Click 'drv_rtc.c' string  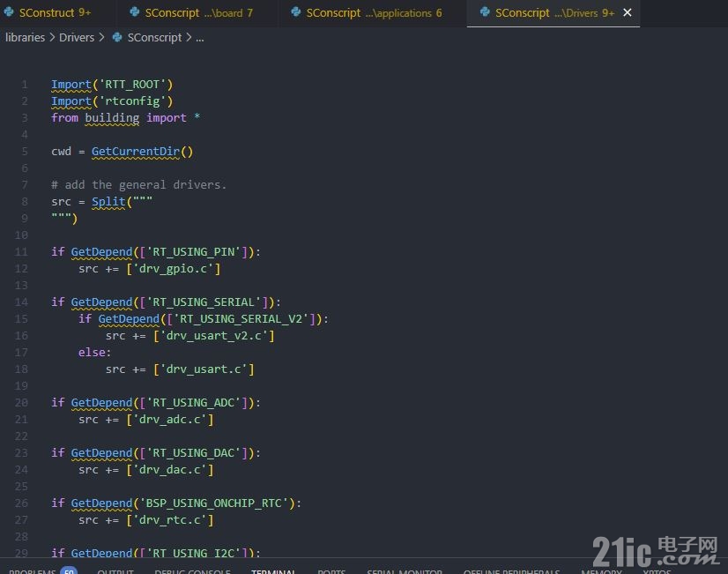point(170,520)
